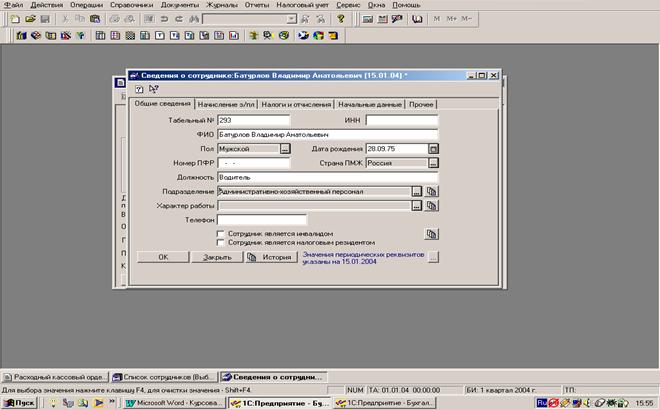Toggle 'Сотрудник является налоговым резидентом' checkbox
This screenshot has width=660, height=410.
coord(220,242)
